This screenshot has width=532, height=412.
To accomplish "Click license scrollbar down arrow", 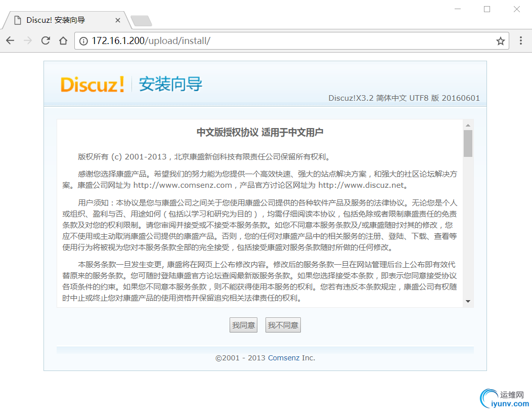I will (x=468, y=301).
